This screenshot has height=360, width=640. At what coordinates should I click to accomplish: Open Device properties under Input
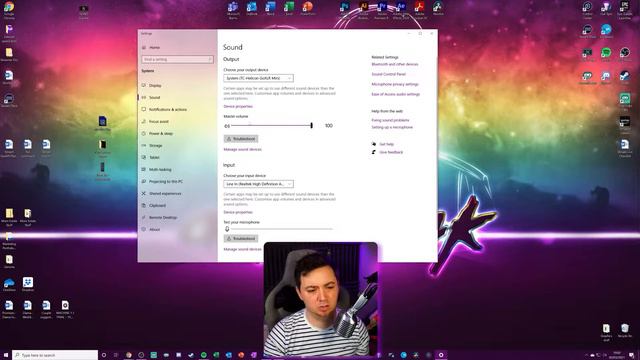(238, 212)
